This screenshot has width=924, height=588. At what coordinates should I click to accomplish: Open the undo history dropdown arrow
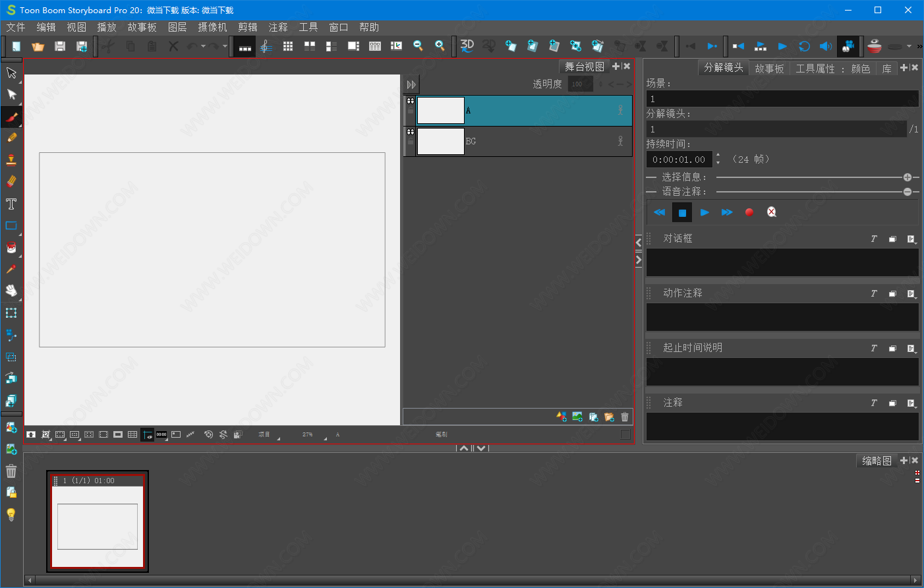coord(203,46)
